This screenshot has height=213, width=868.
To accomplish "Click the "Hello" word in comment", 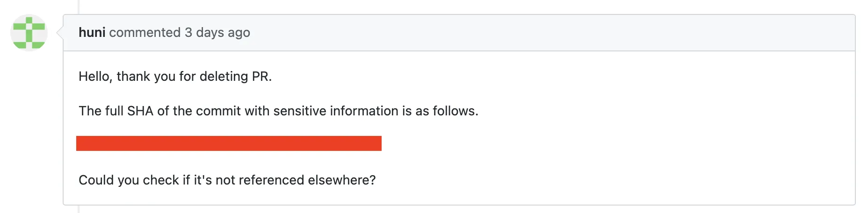I will pos(94,77).
